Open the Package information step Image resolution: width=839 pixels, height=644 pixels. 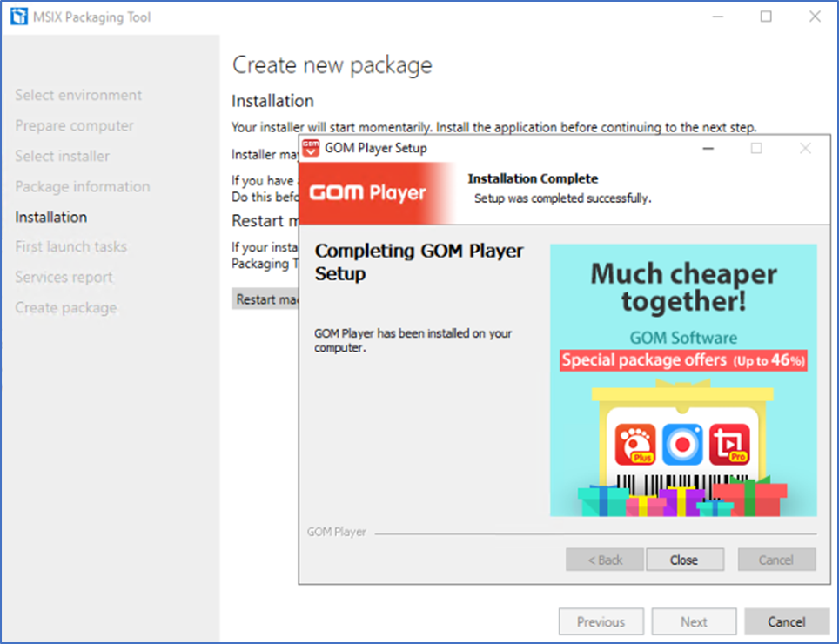coord(83,187)
